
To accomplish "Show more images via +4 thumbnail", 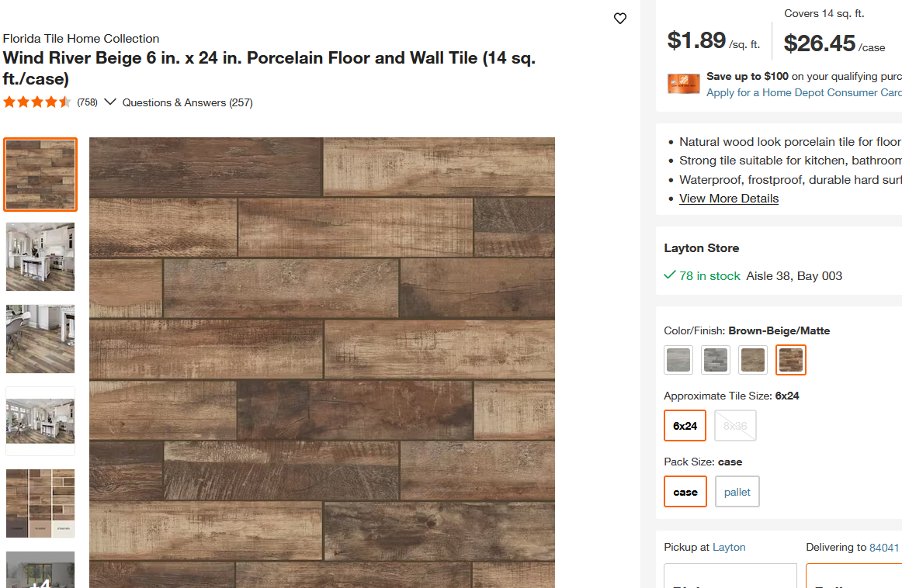I will [40, 569].
